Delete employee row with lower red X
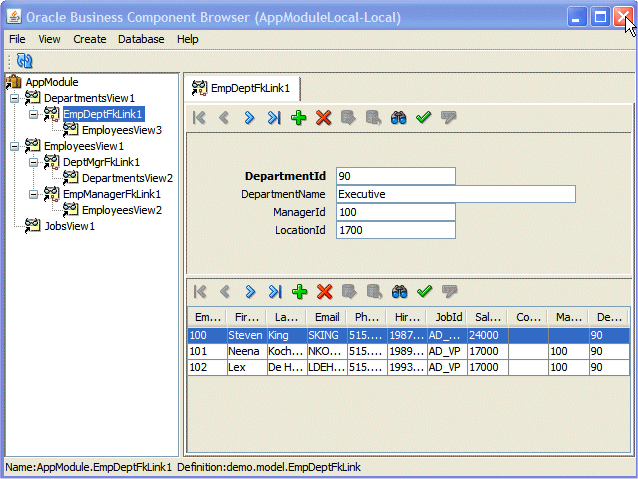The image size is (638, 479). coord(324,292)
